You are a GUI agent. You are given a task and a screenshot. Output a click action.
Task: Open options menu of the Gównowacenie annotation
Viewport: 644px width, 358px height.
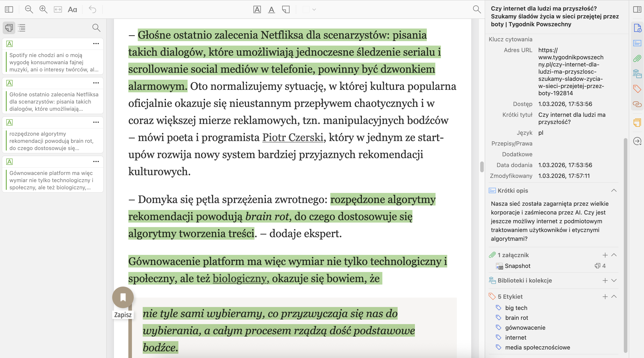pos(96,162)
